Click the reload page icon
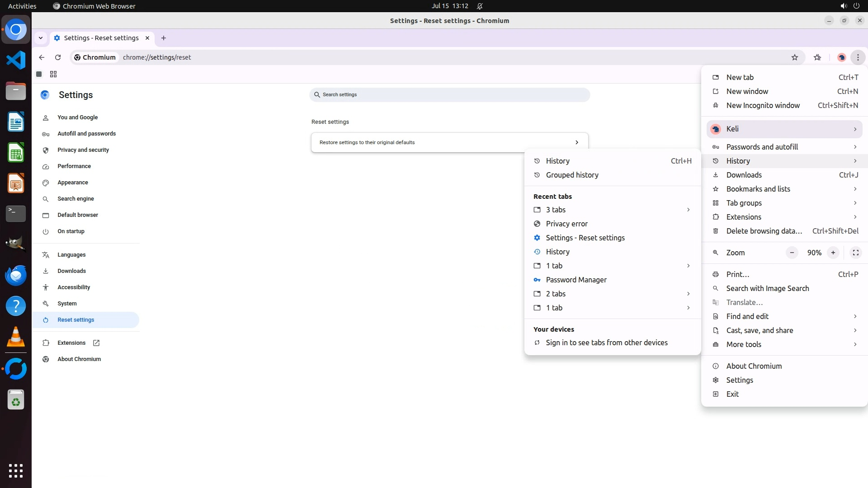This screenshot has width=868, height=488. coord(58,57)
